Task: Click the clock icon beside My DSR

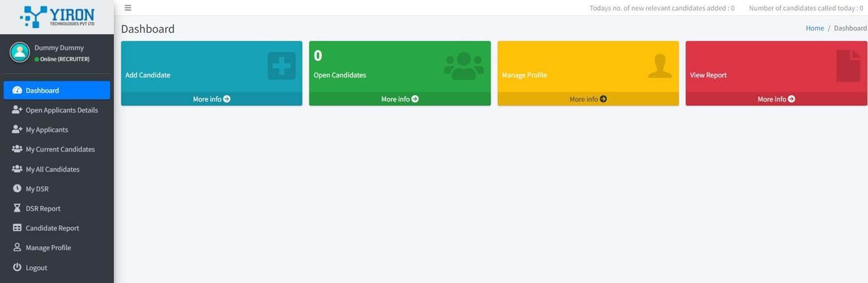Action: pos(17,188)
